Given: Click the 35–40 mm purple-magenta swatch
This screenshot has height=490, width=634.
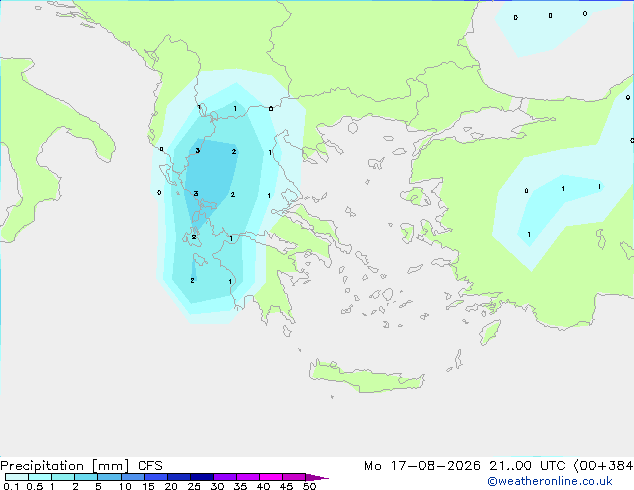Looking at the screenshot, I should pos(247,477).
